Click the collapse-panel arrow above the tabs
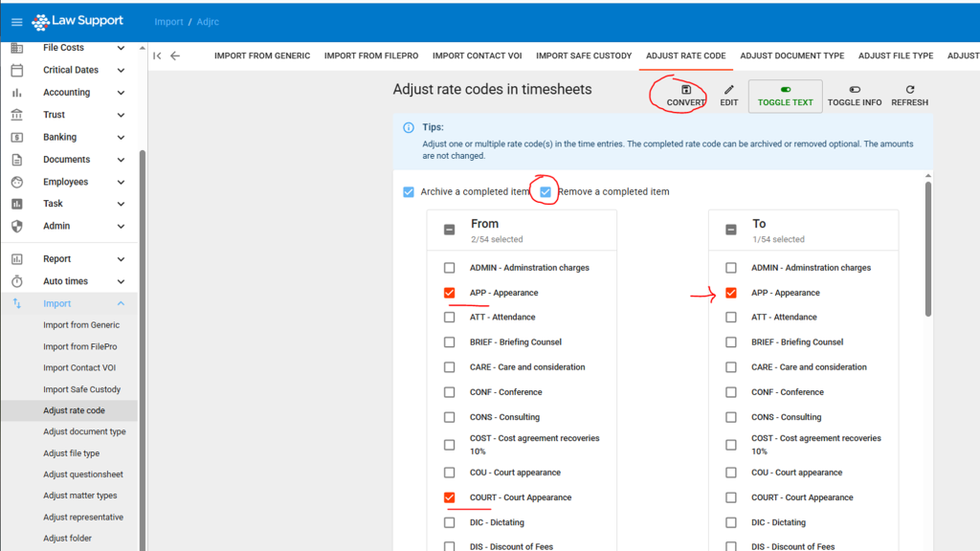Image resolution: width=980 pixels, height=551 pixels. pos(156,55)
